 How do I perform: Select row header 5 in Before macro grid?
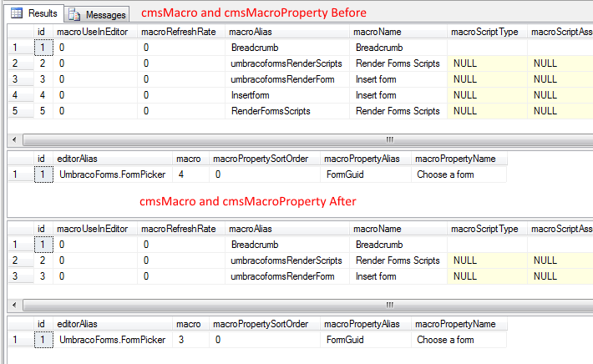coord(20,111)
